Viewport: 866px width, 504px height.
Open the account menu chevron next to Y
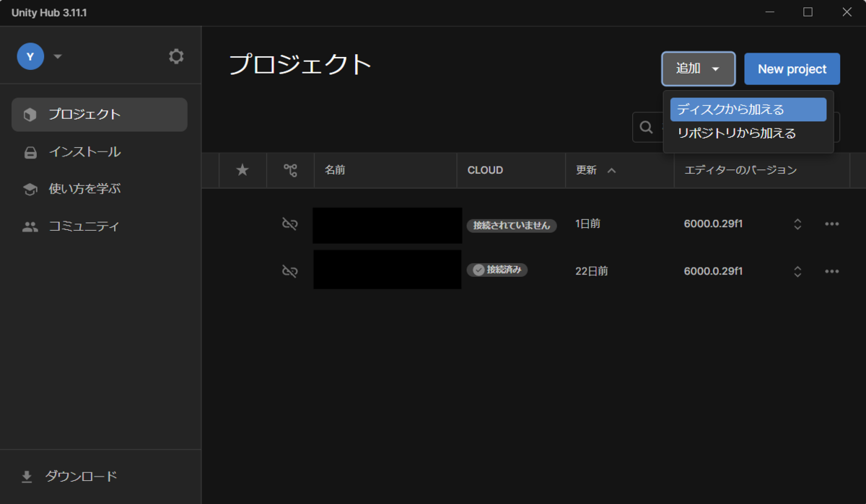pyautogui.click(x=57, y=56)
